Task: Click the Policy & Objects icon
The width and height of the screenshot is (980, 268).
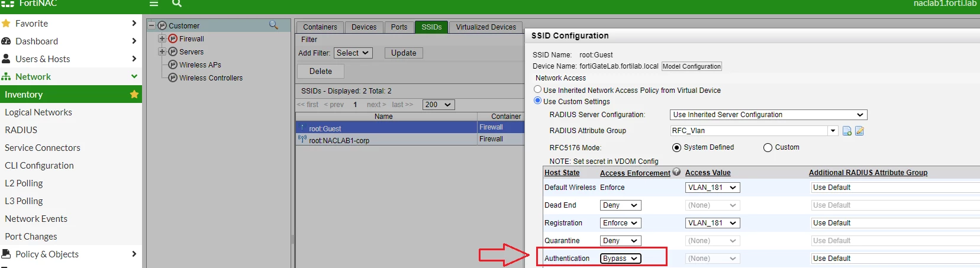Action: tap(6, 254)
